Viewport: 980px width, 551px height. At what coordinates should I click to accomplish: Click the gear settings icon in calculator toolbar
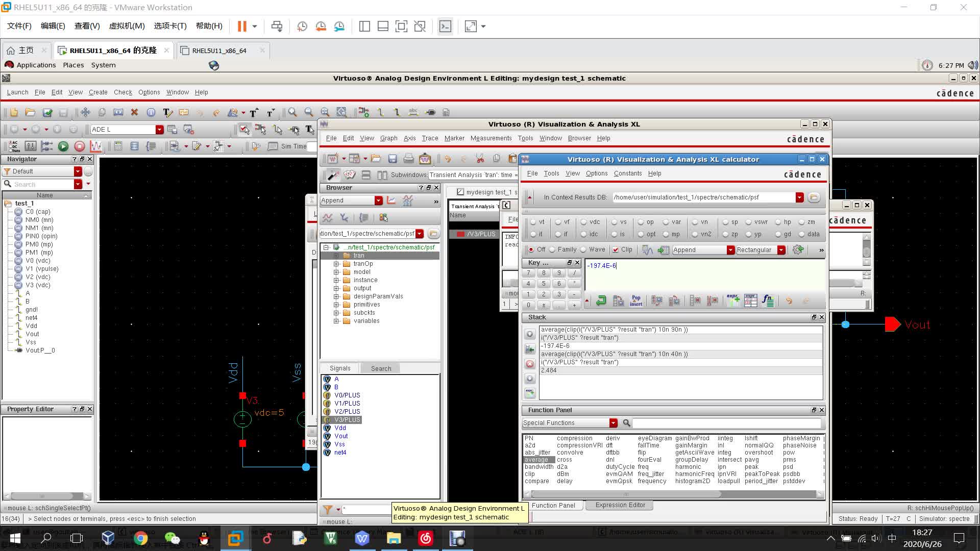click(x=798, y=249)
